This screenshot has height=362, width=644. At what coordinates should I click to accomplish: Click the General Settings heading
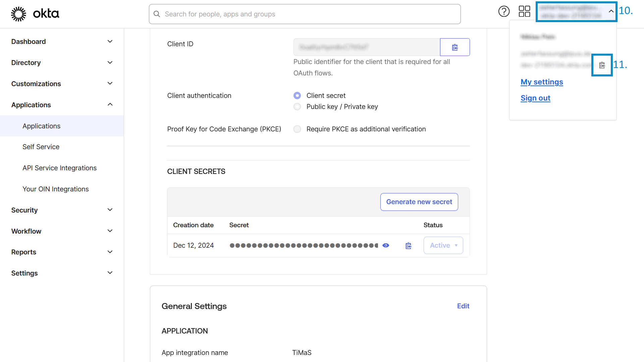click(194, 306)
